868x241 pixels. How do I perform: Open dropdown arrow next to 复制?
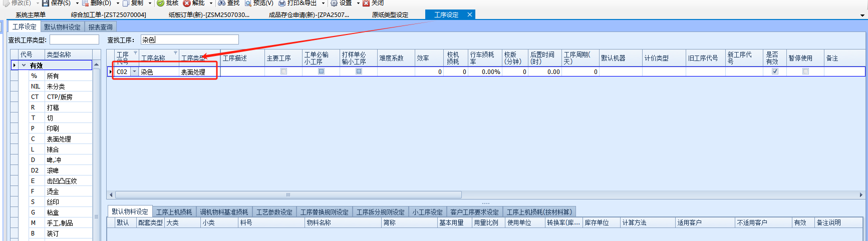pos(150,3)
